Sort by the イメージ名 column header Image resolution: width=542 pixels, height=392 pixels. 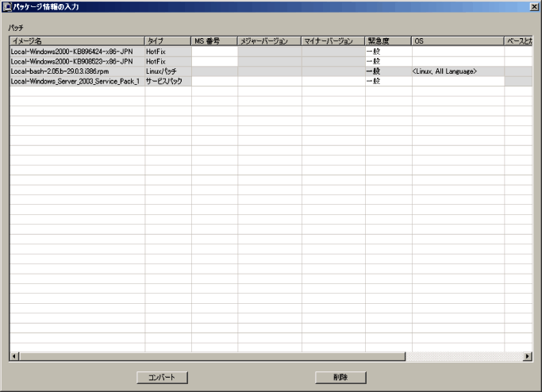point(77,41)
